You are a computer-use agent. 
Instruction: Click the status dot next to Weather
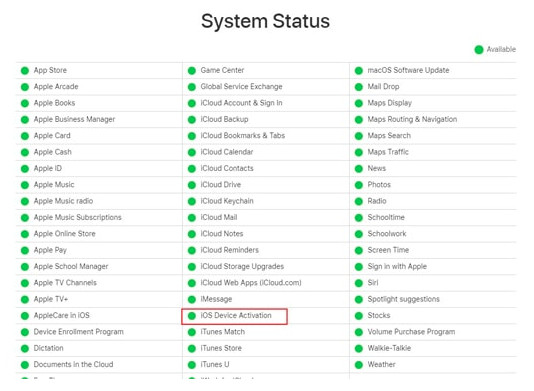359,365
